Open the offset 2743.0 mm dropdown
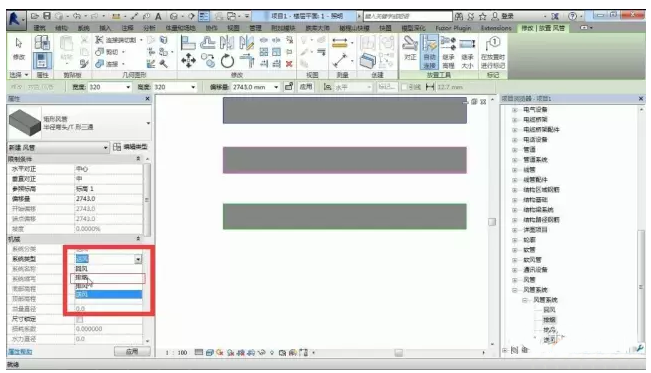The height and width of the screenshot is (373, 651). [x=276, y=87]
